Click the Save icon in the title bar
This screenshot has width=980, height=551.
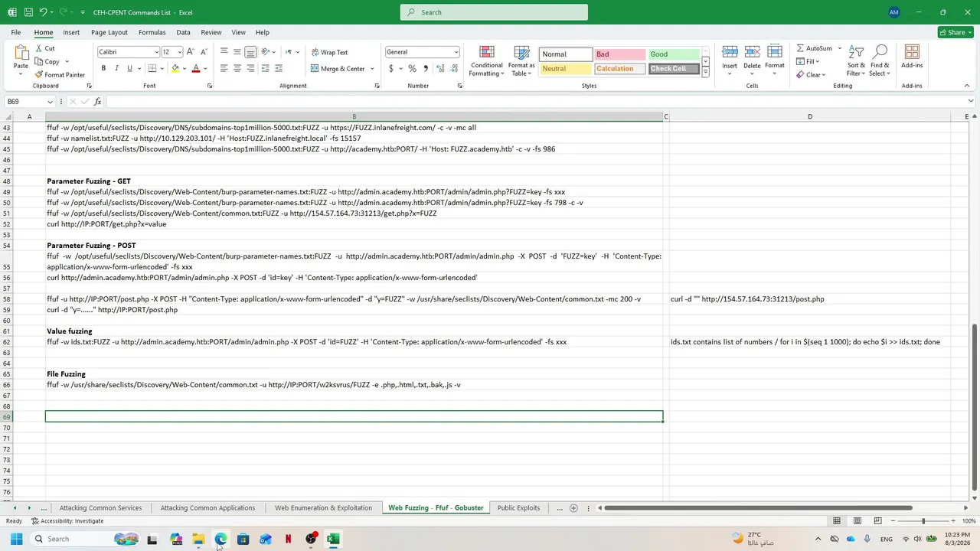pyautogui.click(x=28, y=12)
